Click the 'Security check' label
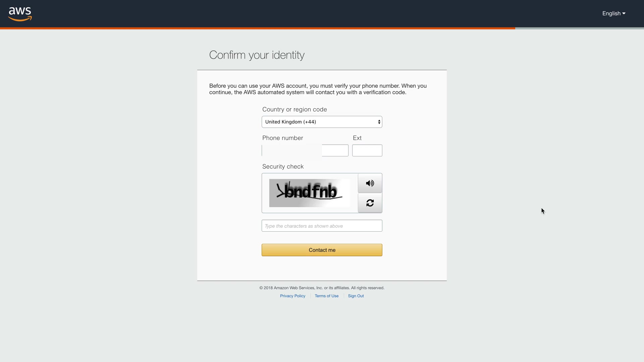Viewport: 644px width, 362px height. click(x=283, y=167)
